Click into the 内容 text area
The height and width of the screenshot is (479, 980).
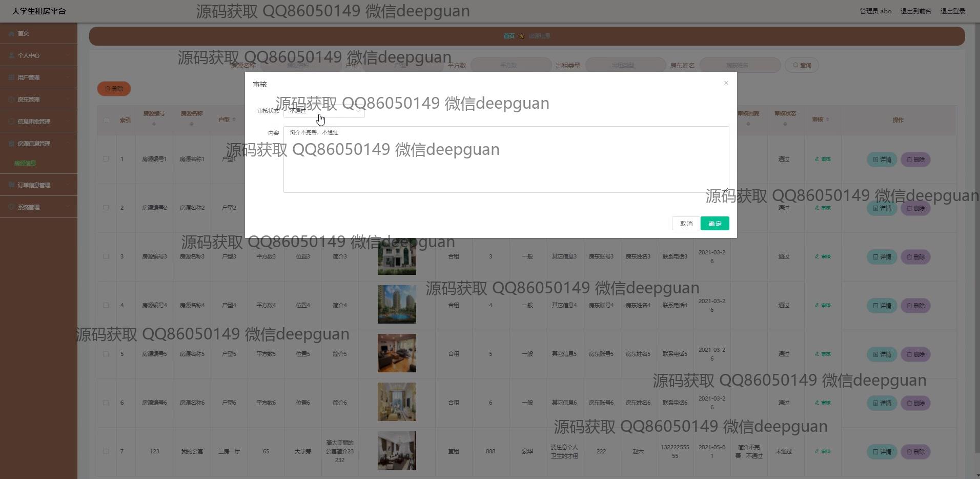[506, 159]
